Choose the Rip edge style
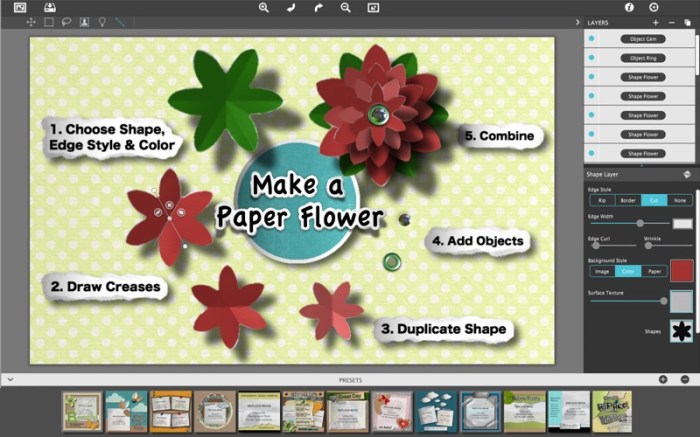The height and width of the screenshot is (437, 700). (x=602, y=200)
